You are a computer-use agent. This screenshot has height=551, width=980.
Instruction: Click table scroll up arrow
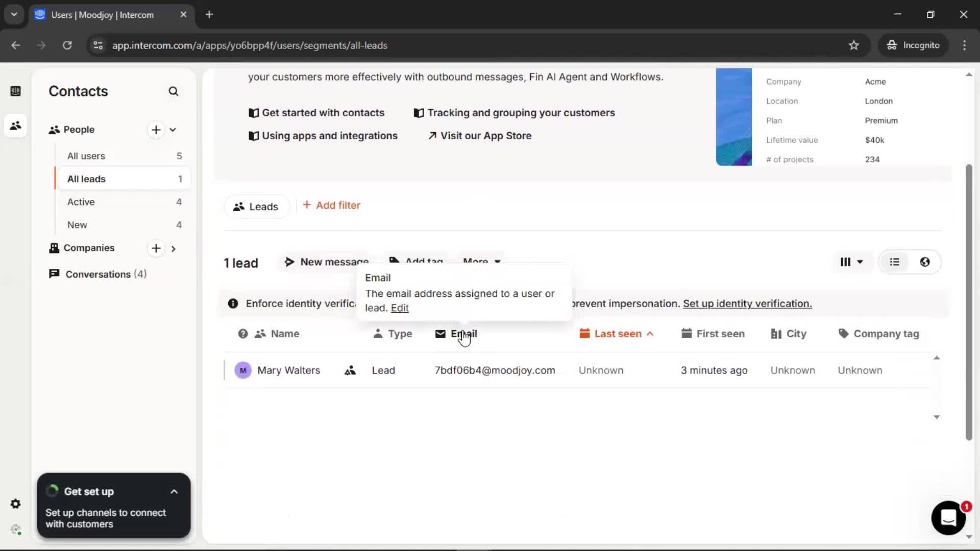click(937, 358)
